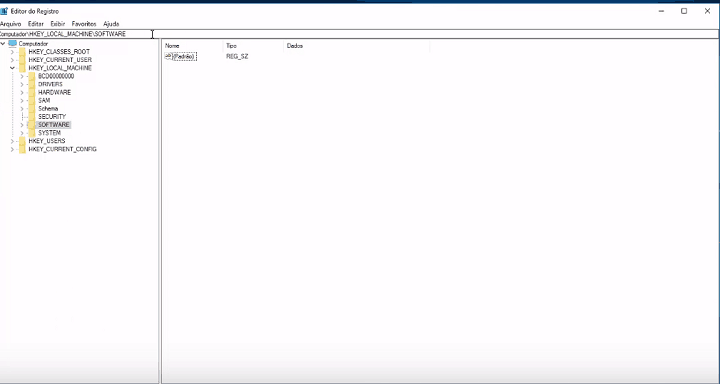Expand HKEY_CLASSES_ROOT key
This screenshot has width=720, height=384.
coord(12,52)
